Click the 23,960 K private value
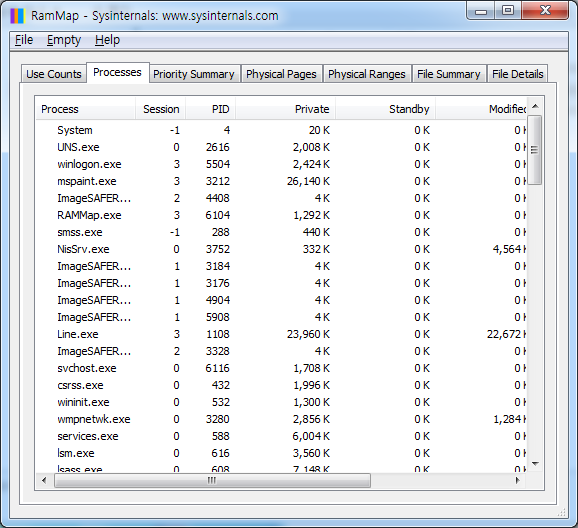Screen dimensions: 578x528 [308, 334]
